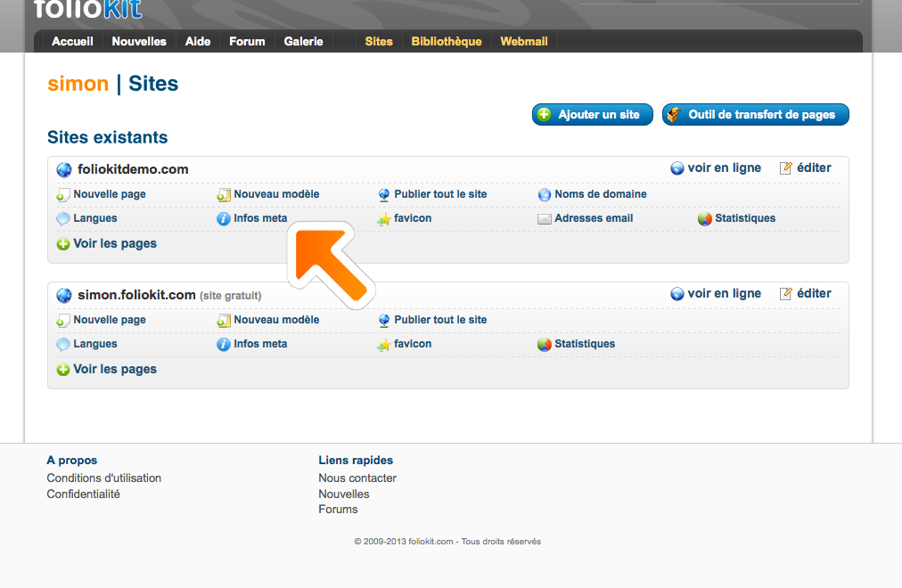The width and height of the screenshot is (902, 588).
Task: Click favicon star icon for simon.foliokit.com
Action: [384, 345]
